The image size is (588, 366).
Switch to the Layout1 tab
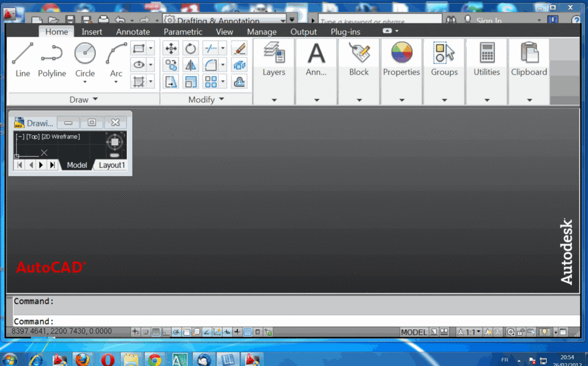[x=111, y=165]
